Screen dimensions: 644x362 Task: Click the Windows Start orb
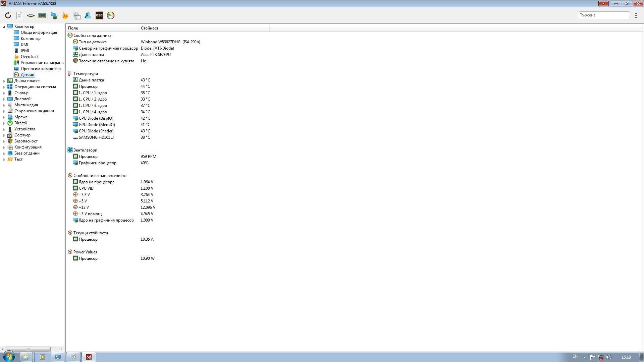pos(9,357)
